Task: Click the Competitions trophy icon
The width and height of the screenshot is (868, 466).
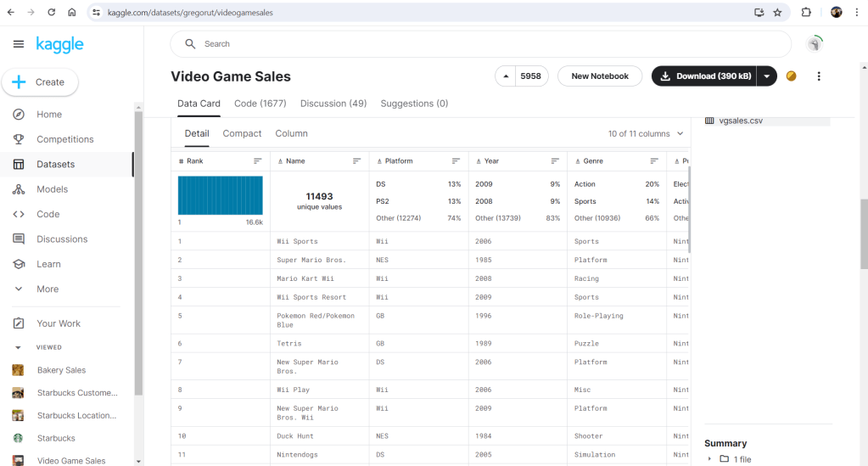Action: click(19, 139)
